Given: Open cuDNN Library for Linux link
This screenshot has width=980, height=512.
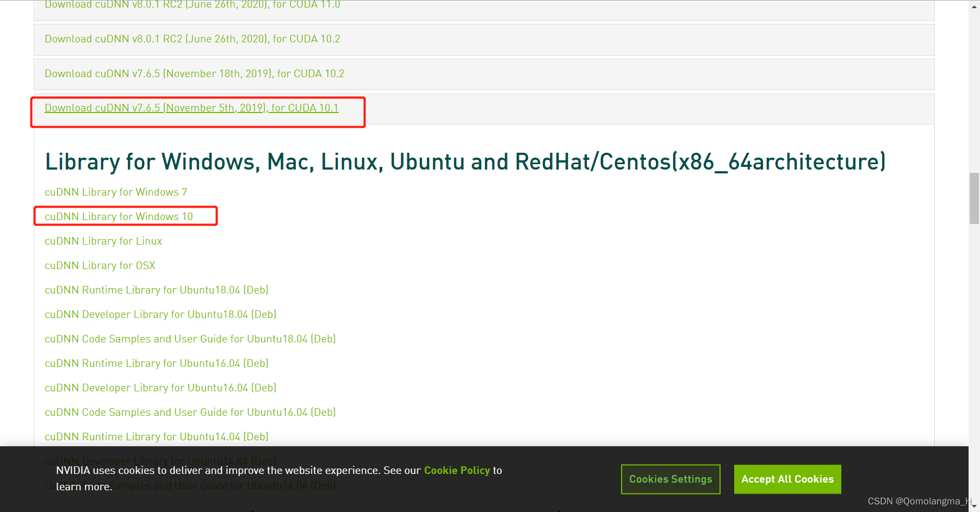Looking at the screenshot, I should [x=103, y=241].
